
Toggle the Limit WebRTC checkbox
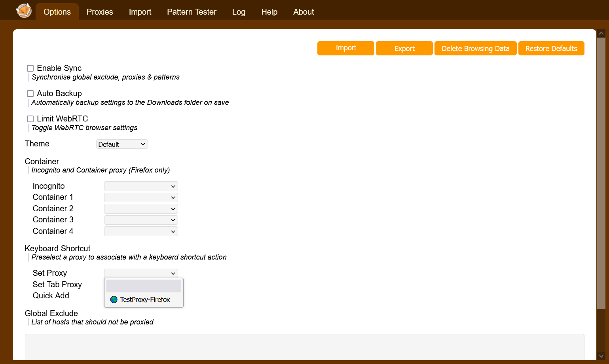[30, 119]
